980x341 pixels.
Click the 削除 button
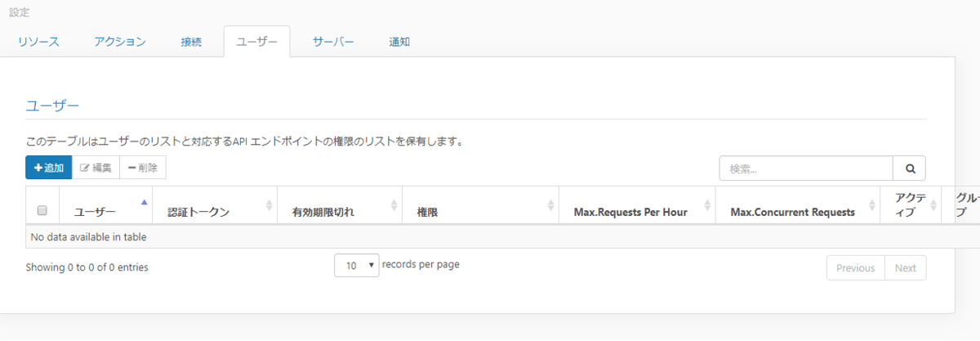143,168
